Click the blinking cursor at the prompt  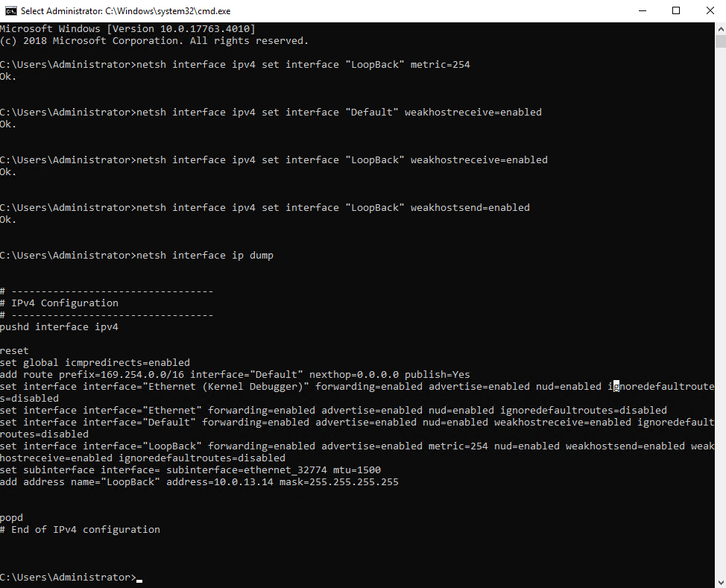[x=137, y=579]
